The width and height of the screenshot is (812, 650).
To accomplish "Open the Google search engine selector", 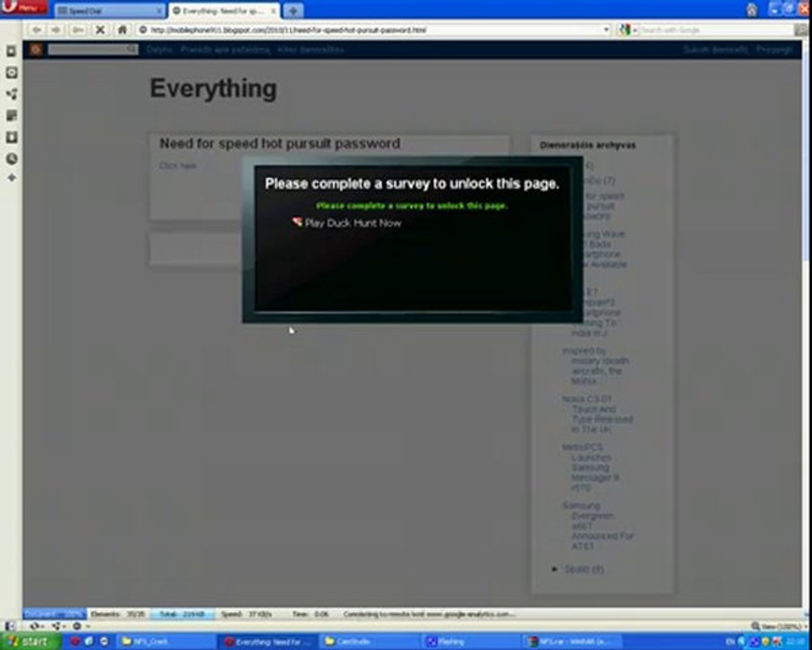I will pyautogui.click(x=627, y=29).
